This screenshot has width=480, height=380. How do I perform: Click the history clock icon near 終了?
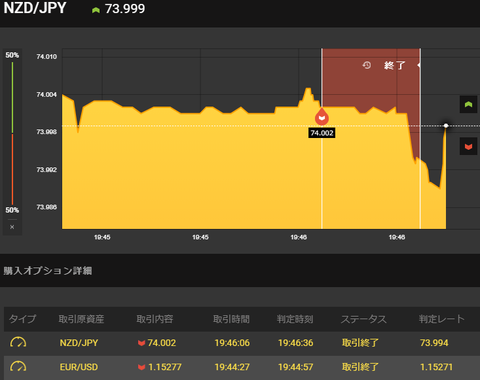(x=367, y=65)
